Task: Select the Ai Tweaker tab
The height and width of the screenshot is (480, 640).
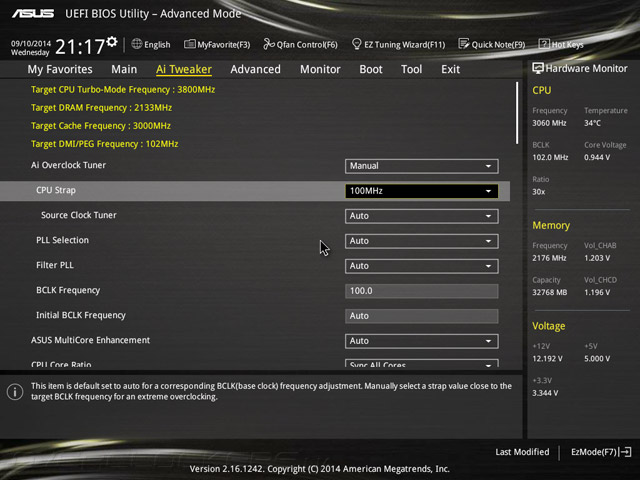Action: (x=184, y=69)
